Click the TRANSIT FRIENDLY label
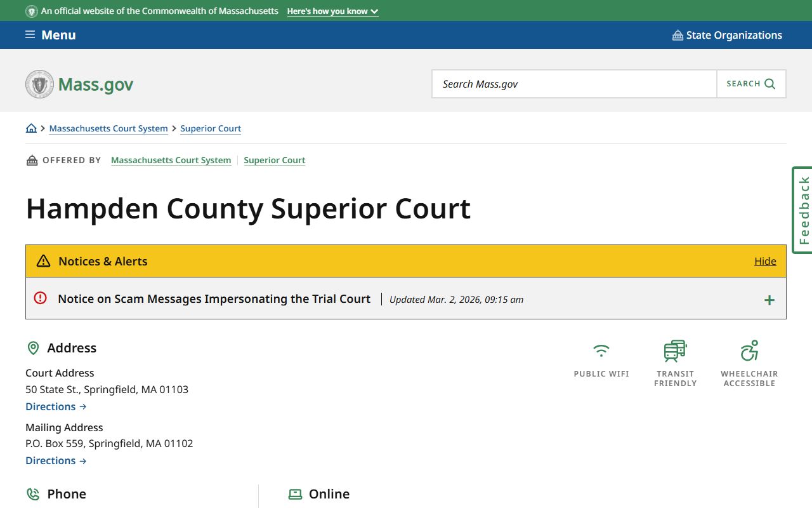 pos(675,378)
